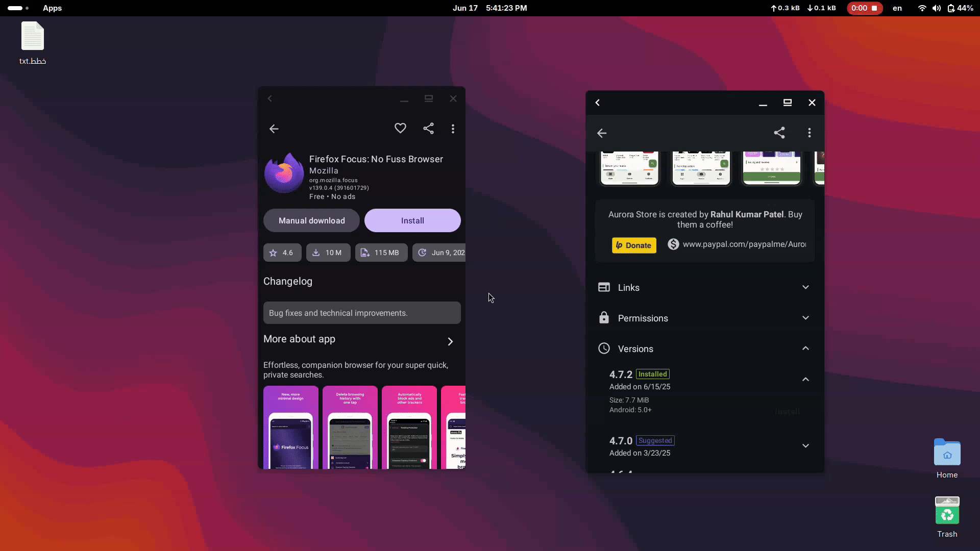The width and height of the screenshot is (980, 551).
Task: Collapse version 4.7.2 details
Action: (805, 380)
